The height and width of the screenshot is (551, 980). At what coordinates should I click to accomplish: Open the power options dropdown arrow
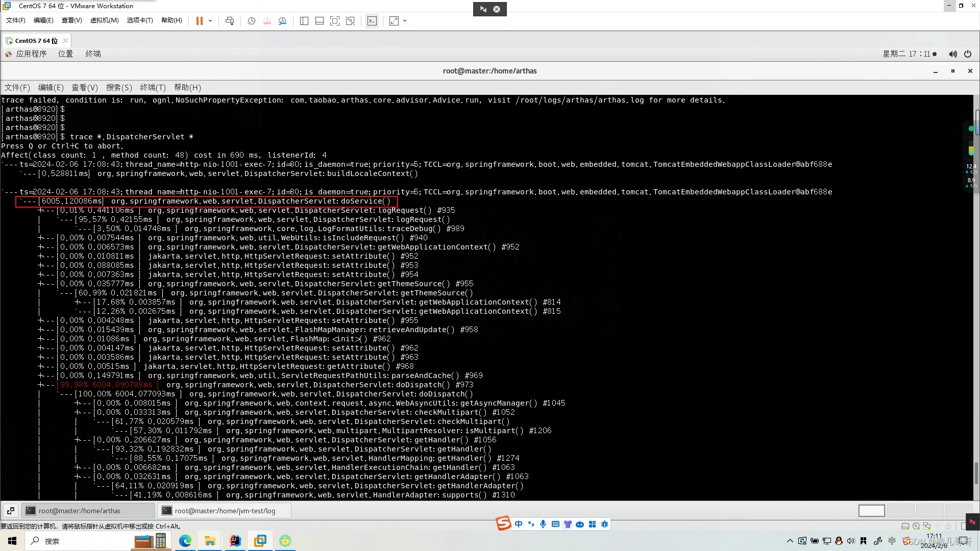pyautogui.click(x=210, y=21)
